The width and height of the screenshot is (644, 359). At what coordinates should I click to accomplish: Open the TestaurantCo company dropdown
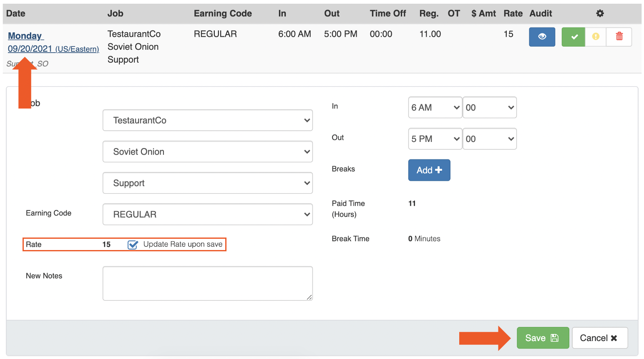tap(207, 120)
